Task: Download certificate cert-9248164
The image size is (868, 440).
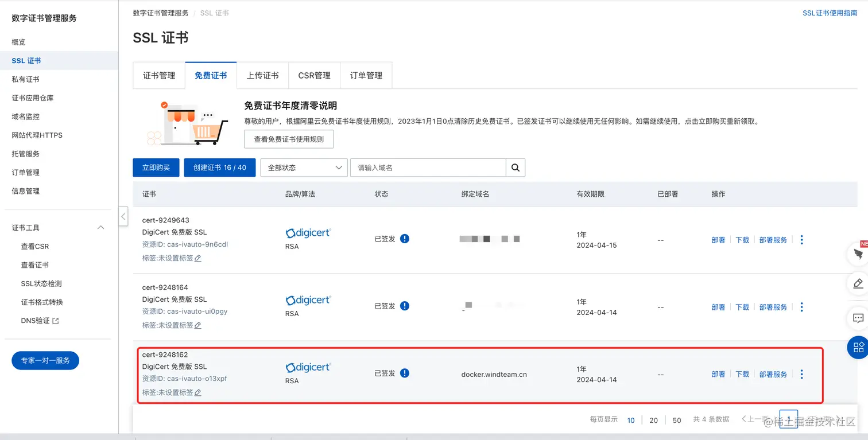Action: (742, 307)
